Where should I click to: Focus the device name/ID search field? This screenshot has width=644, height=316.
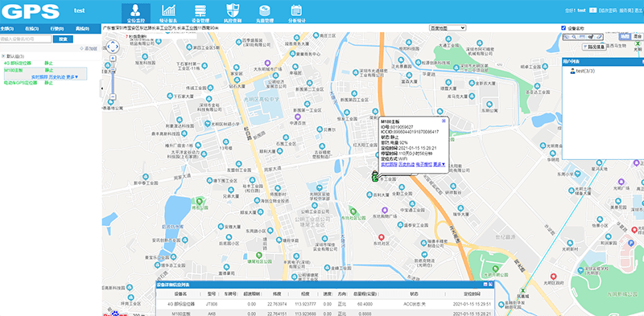click(x=26, y=39)
